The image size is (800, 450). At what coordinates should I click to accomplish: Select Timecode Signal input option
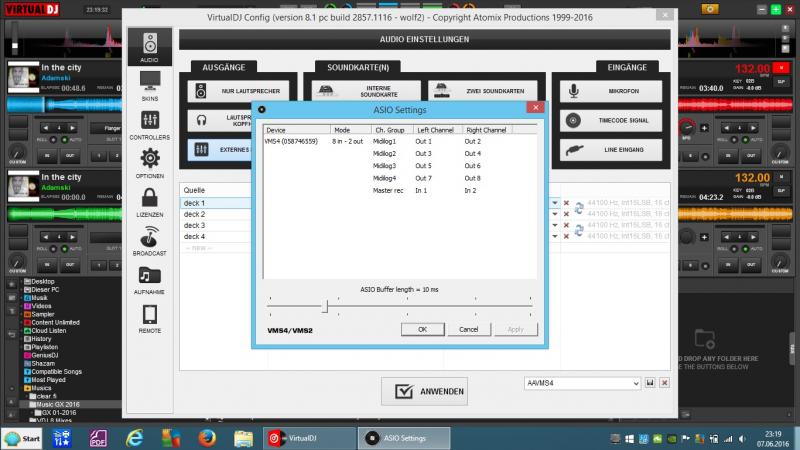[x=611, y=120]
